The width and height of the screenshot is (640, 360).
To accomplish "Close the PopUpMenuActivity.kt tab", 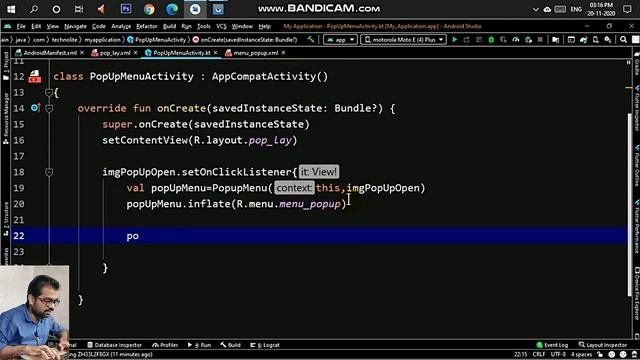I will pos(216,53).
